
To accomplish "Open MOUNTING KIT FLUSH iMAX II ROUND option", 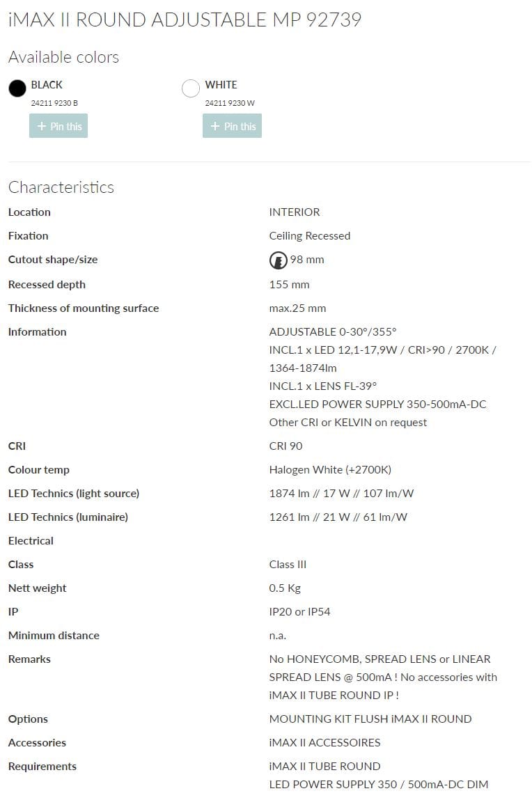I will 370,719.
